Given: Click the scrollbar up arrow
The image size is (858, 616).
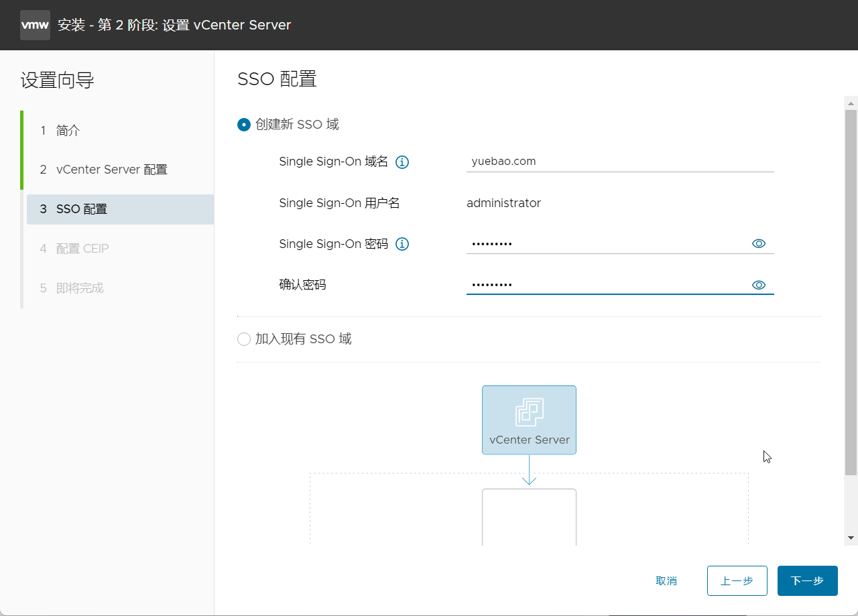Looking at the screenshot, I should [x=851, y=103].
